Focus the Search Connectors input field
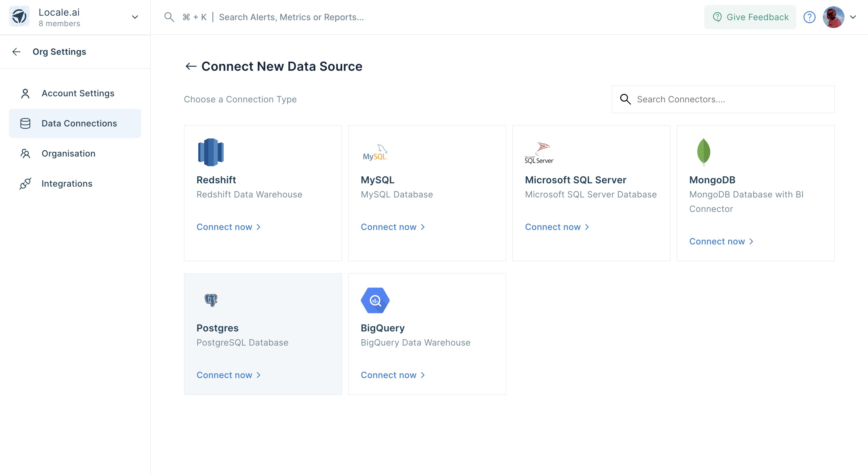The width and height of the screenshot is (868, 475). pyautogui.click(x=728, y=99)
